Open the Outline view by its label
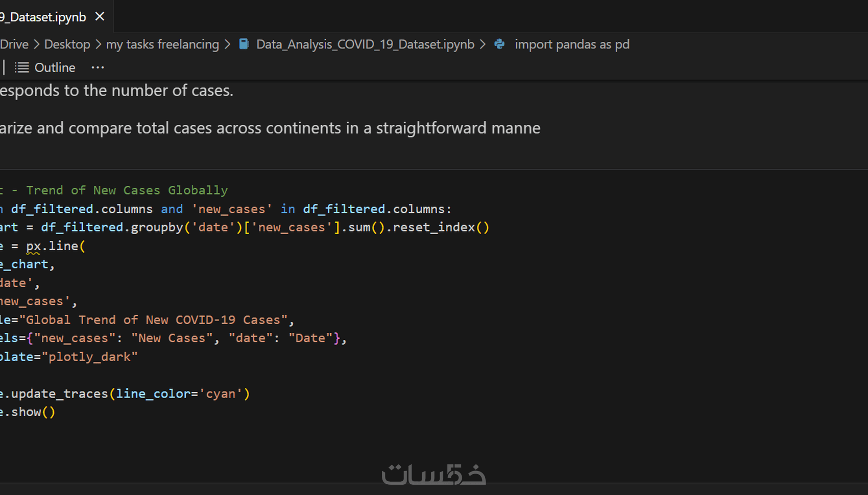The width and height of the screenshot is (868, 495). [x=55, y=67]
